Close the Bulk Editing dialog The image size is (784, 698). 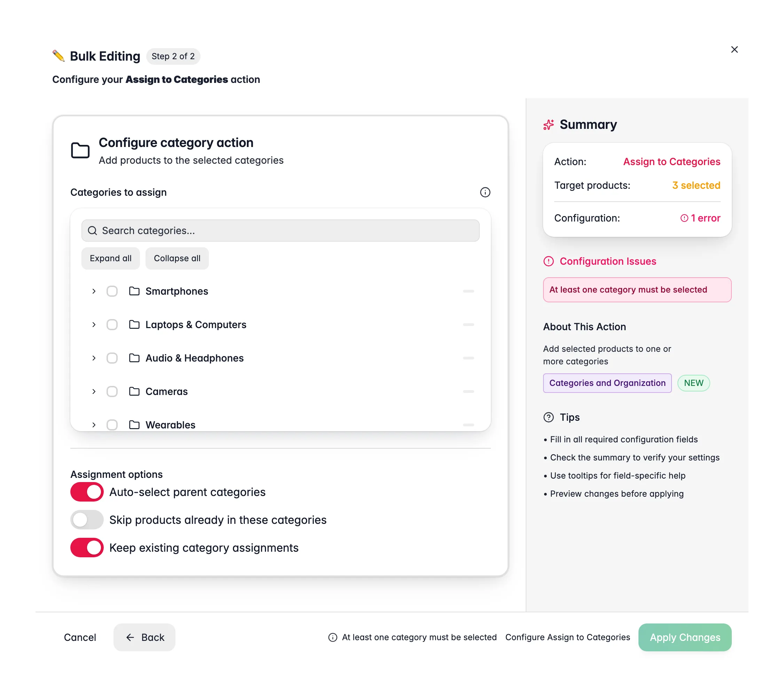[x=734, y=49]
